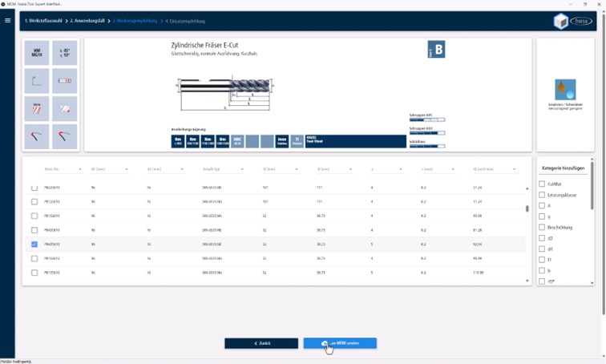Click the milling cutter dimension drawing
The height and width of the screenshot is (364, 606).
point(225,94)
